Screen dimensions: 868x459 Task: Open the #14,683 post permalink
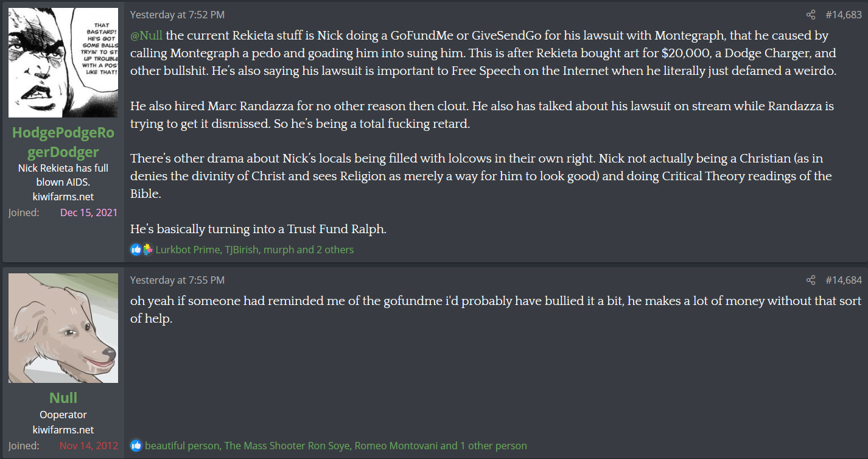coord(844,15)
